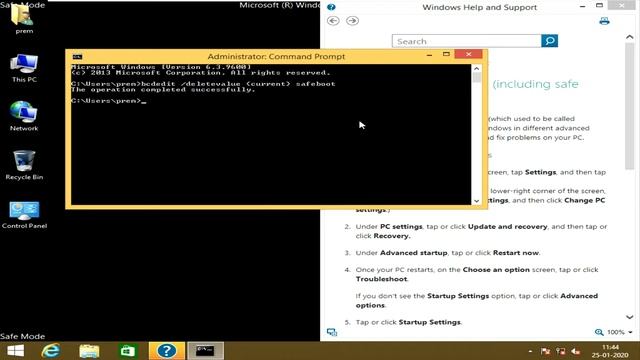Click the Help window back arrow
The width and height of the screenshot is (640, 360).
pos(333,20)
